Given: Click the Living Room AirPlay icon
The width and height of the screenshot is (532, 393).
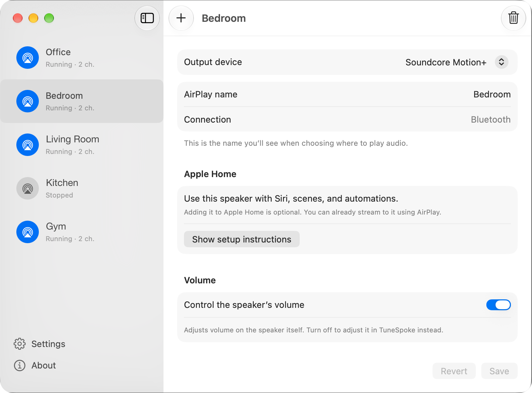Looking at the screenshot, I should 28,145.
